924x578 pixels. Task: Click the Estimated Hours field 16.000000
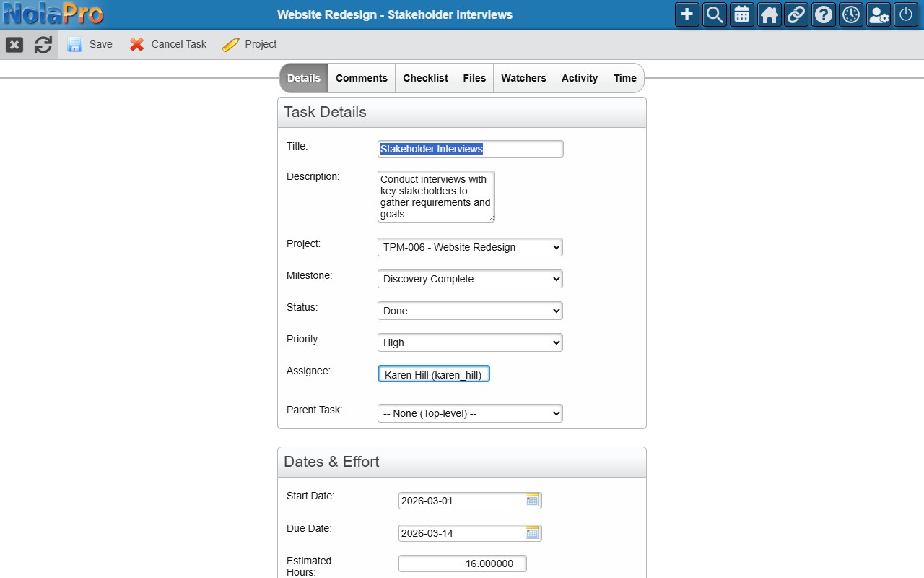pyautogui.click(x=463, y=564)
